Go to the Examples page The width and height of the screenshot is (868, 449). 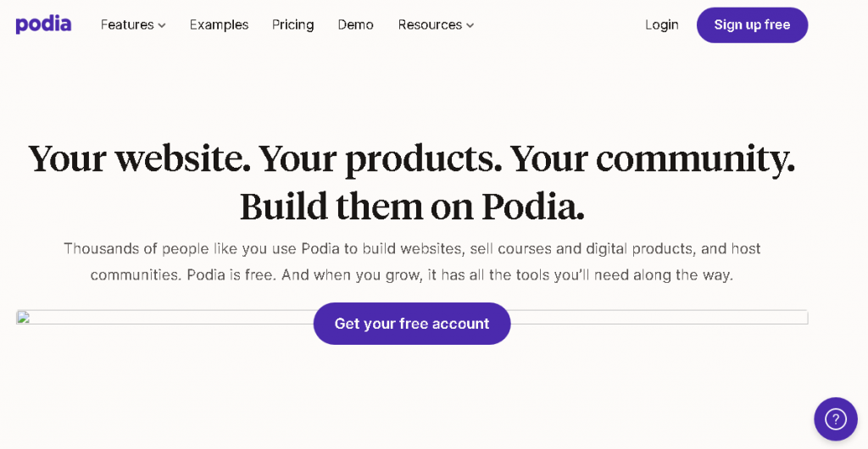point(220,25)
